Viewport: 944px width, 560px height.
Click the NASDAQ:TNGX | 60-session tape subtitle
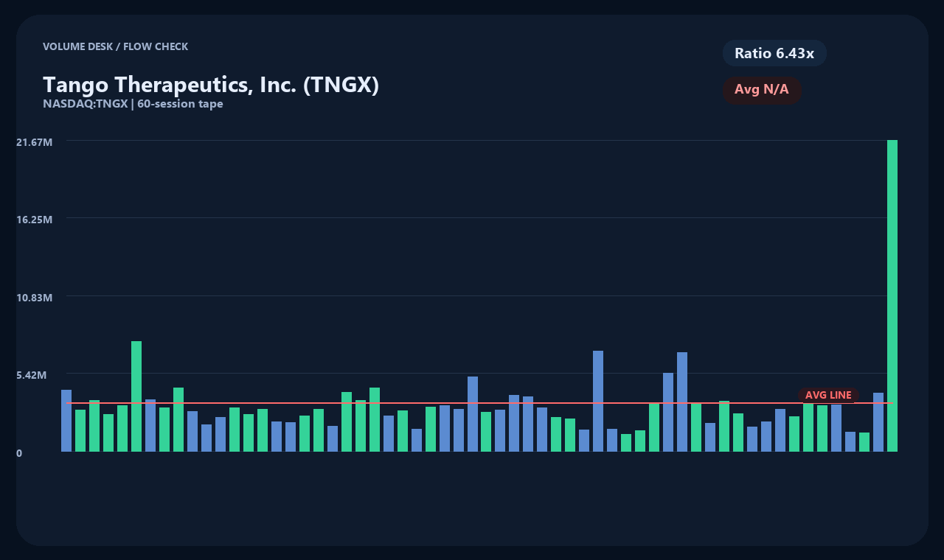[x=133, y=104]
